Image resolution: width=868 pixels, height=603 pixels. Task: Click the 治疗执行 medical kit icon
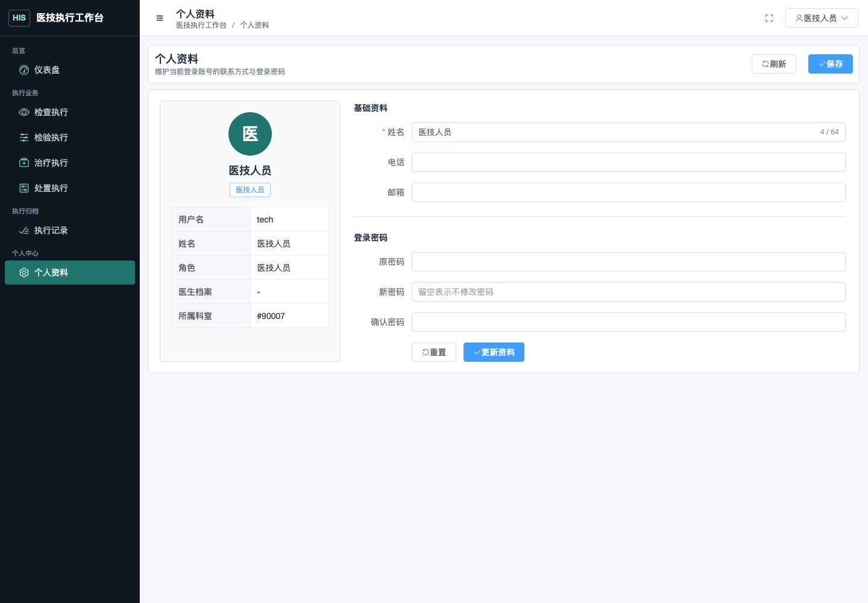[x=24, y=163]
